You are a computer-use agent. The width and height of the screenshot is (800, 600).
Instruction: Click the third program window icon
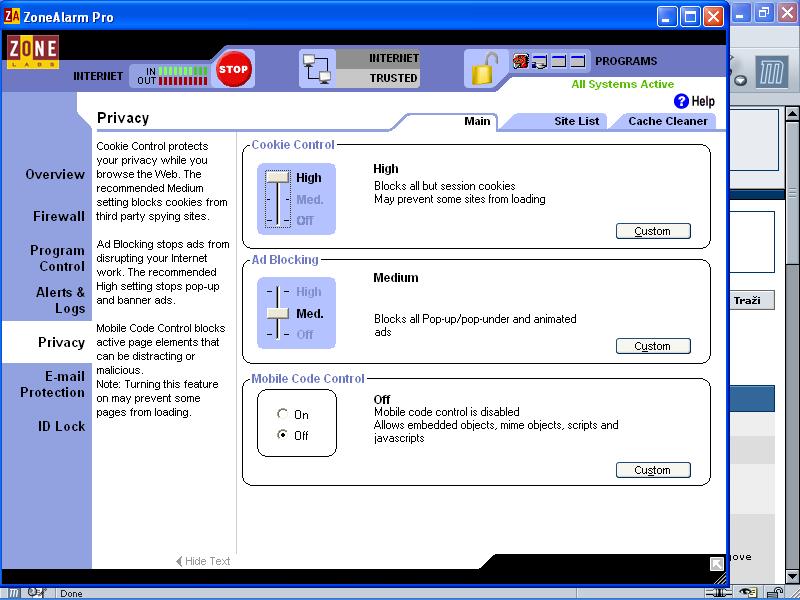(x=559, y=62)
